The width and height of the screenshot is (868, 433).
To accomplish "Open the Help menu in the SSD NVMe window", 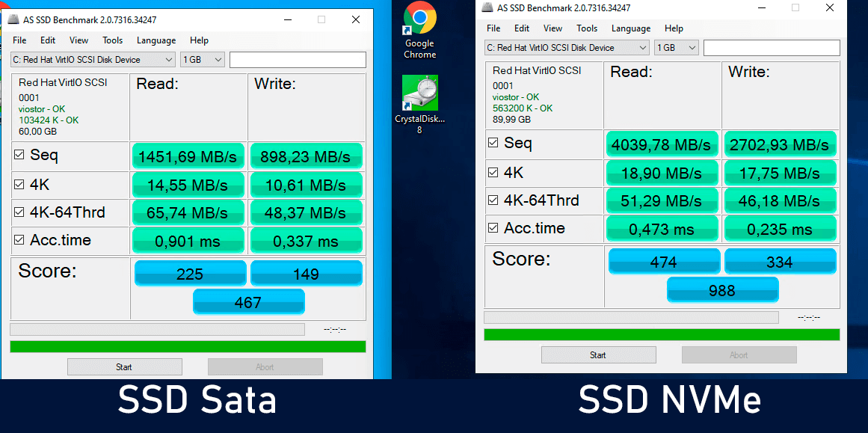I will click(674, 28).
